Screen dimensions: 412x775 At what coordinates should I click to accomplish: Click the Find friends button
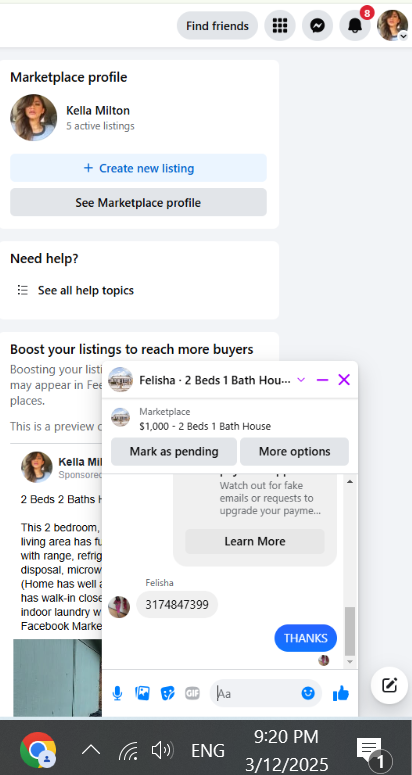(217, 26)
